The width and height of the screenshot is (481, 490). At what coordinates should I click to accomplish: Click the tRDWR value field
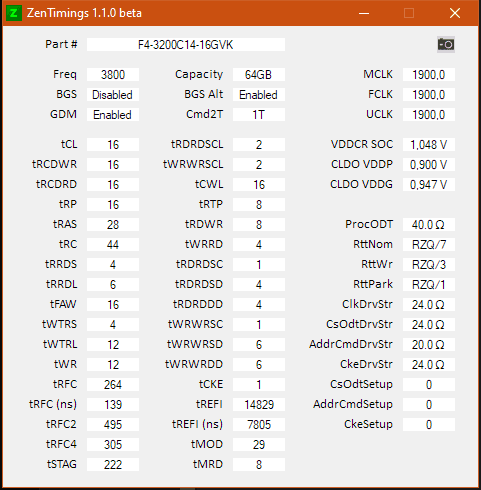point(259,224)
